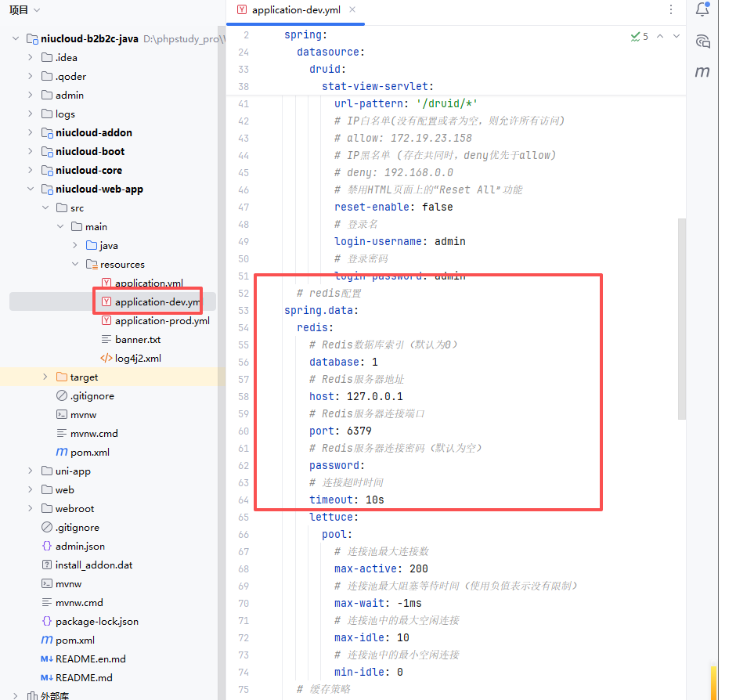Click the timeout: 10s line in editor
This screenshot has height=700, width=736.
(347, 500)
